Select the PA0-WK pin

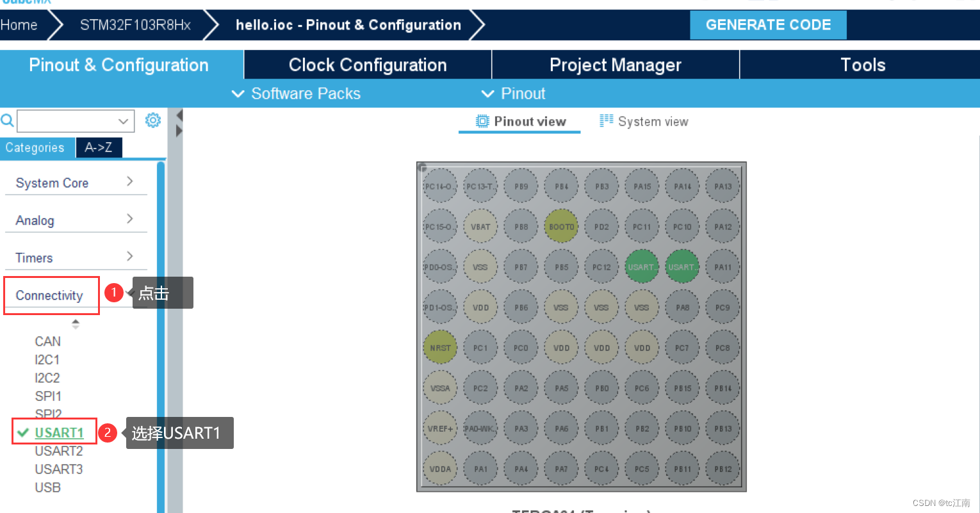pyautogui.click(x=480, y=428)
